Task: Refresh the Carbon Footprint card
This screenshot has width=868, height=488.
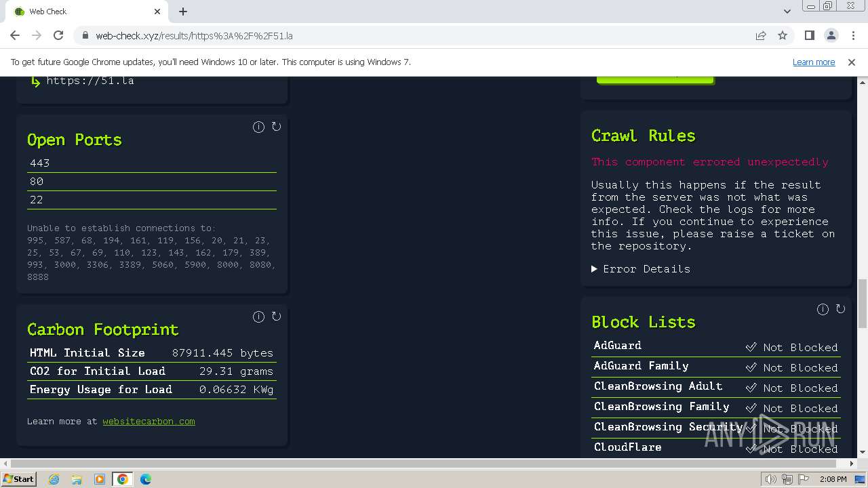Action: point(276,317)
